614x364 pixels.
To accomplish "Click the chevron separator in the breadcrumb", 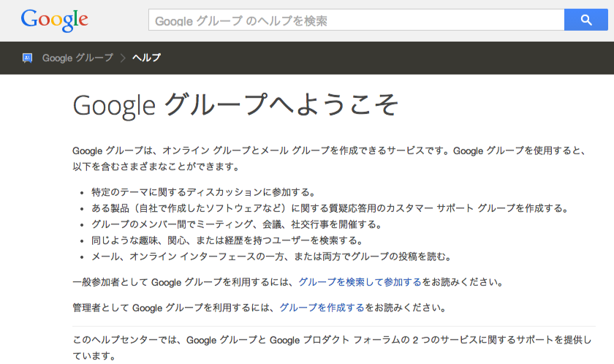I will [x=123, y=58].
